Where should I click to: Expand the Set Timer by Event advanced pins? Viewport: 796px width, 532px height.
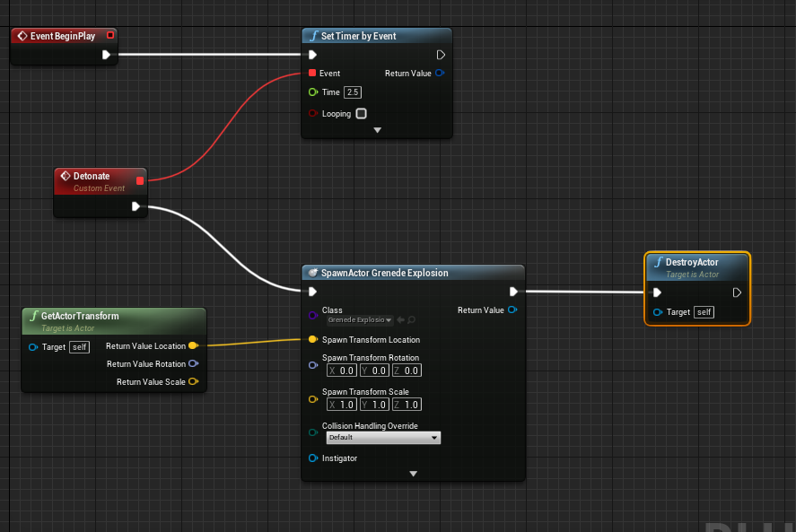click(377, 130)
